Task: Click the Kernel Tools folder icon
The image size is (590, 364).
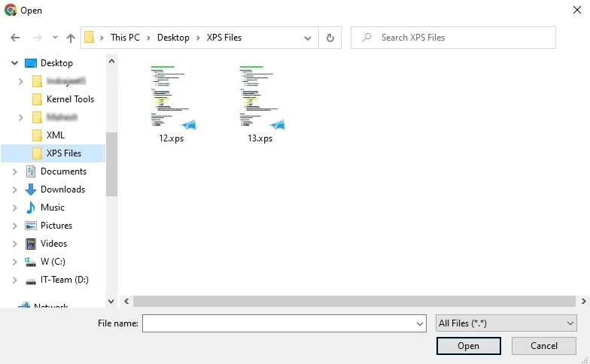Action: click(37, 99)
